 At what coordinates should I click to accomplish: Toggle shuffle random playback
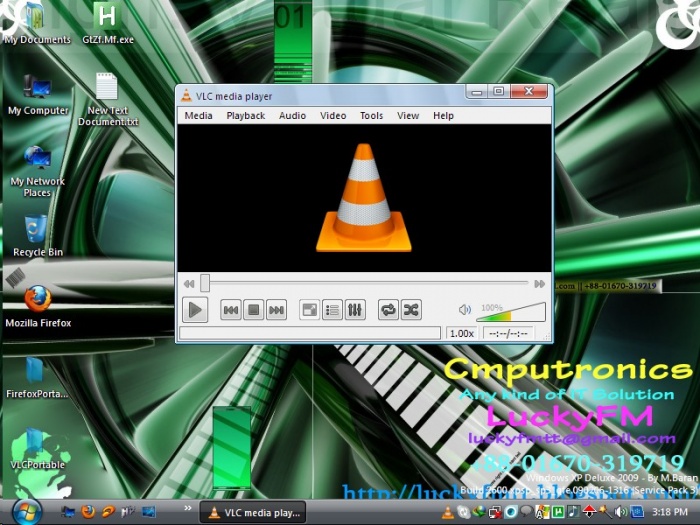[x=411, y=310]
